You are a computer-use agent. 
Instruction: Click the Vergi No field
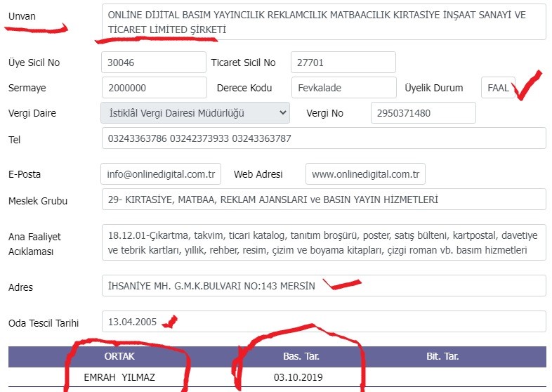click(423, 113)
